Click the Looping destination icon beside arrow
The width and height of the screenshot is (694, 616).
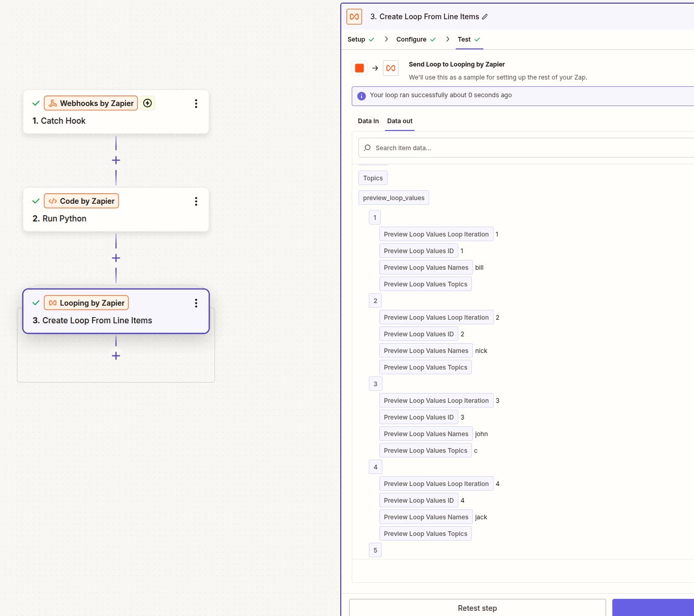pyautogui.click(x=391, y=68)
